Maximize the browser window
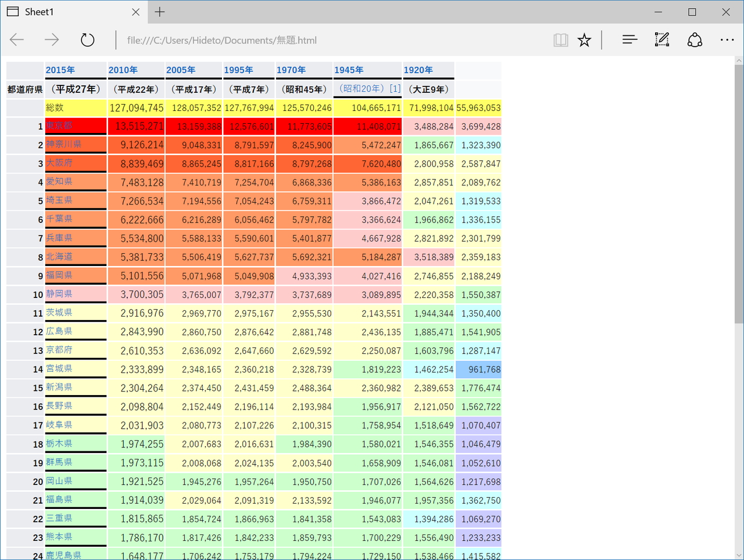The height and width of the screenshot is (560, 744). tap(692, 12)
